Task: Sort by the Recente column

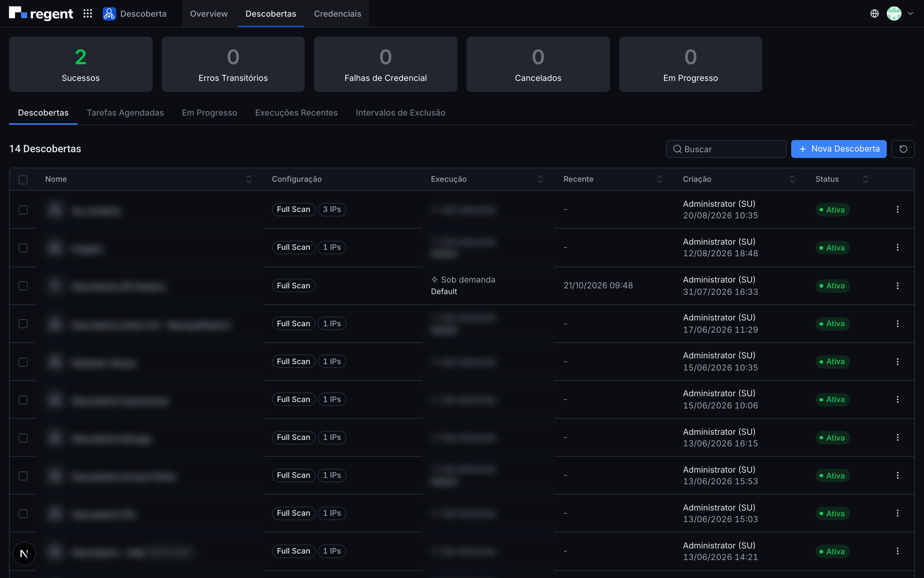Action: tap(659, 179)
